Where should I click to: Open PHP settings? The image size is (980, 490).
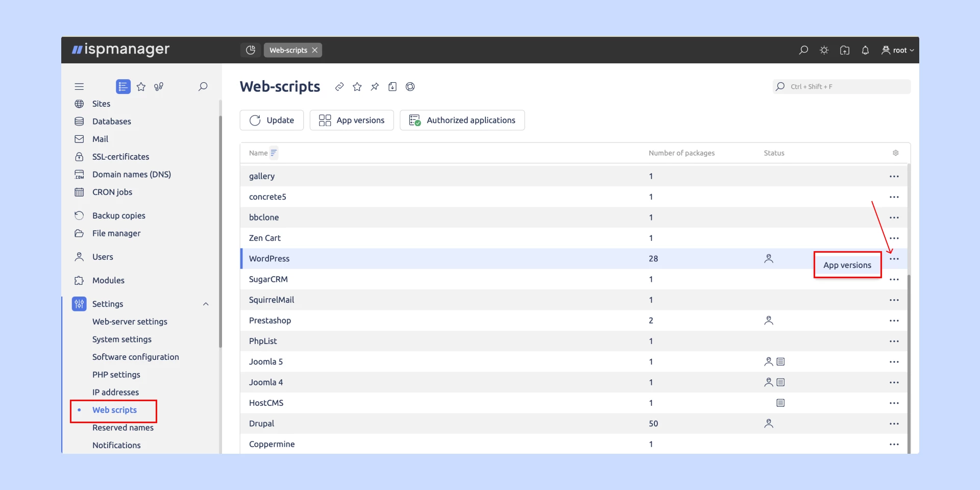point(116,375)
